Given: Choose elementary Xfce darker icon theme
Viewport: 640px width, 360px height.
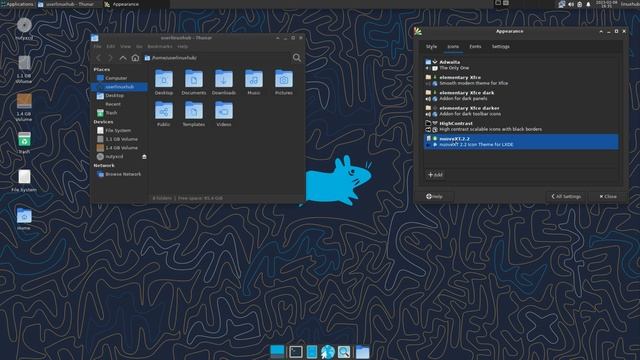Looking at the screenshot, I should click(521, 111).
